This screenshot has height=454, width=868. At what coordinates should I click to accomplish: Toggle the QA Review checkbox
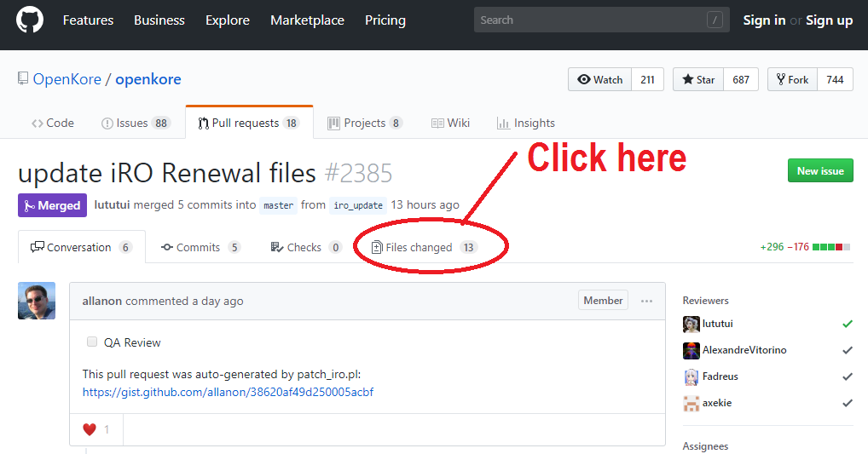click(x=92, y=342)
